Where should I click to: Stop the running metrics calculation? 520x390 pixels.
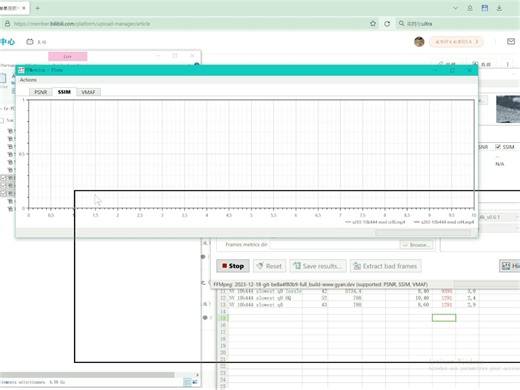pos(233,266)
